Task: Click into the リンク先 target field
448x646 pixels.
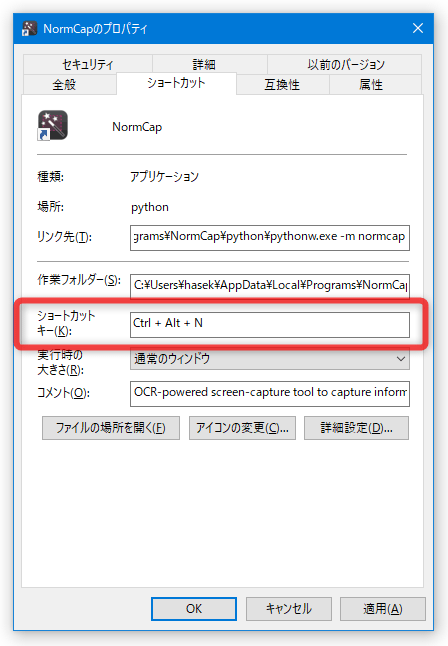Action: pos(270,237)
